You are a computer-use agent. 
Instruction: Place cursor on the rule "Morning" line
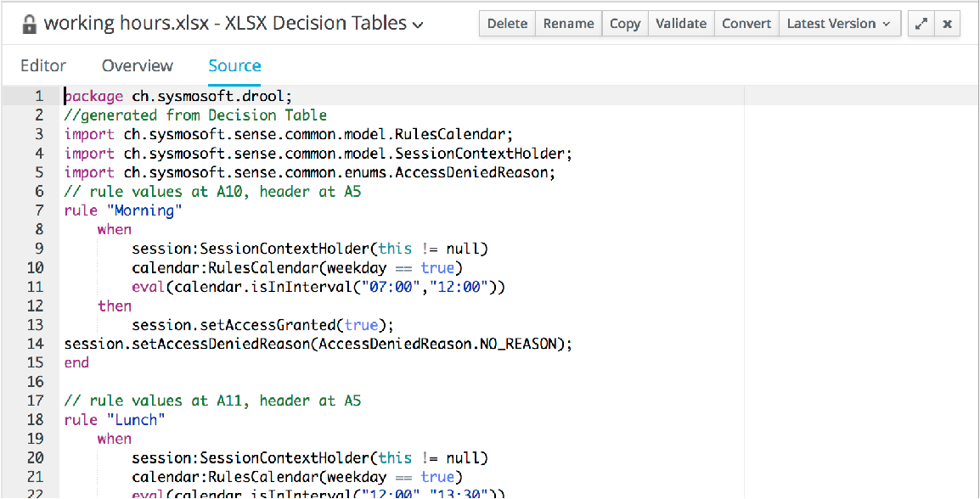(123, 210)
